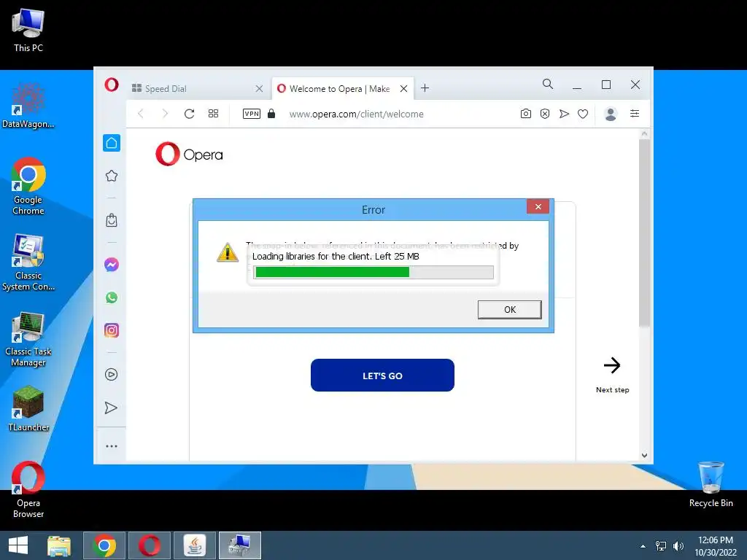This screenshot has height=560, width=747.
Task: Click the LET'S GO button
Action: point(382,376)
